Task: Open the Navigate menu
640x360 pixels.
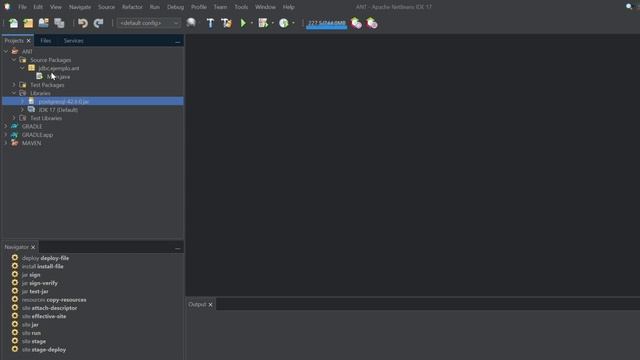Action: [x=80, y=7]
